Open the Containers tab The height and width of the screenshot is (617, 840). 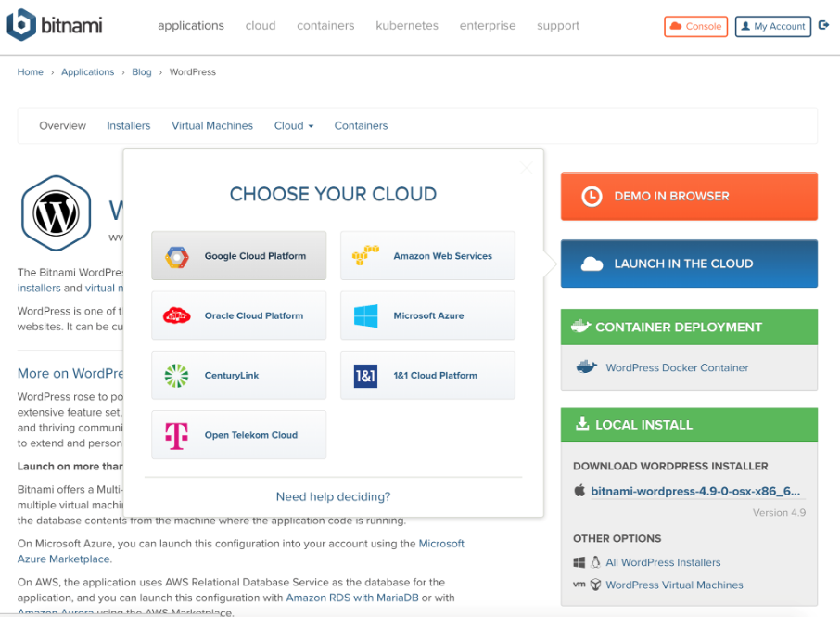tap(361, 125)
